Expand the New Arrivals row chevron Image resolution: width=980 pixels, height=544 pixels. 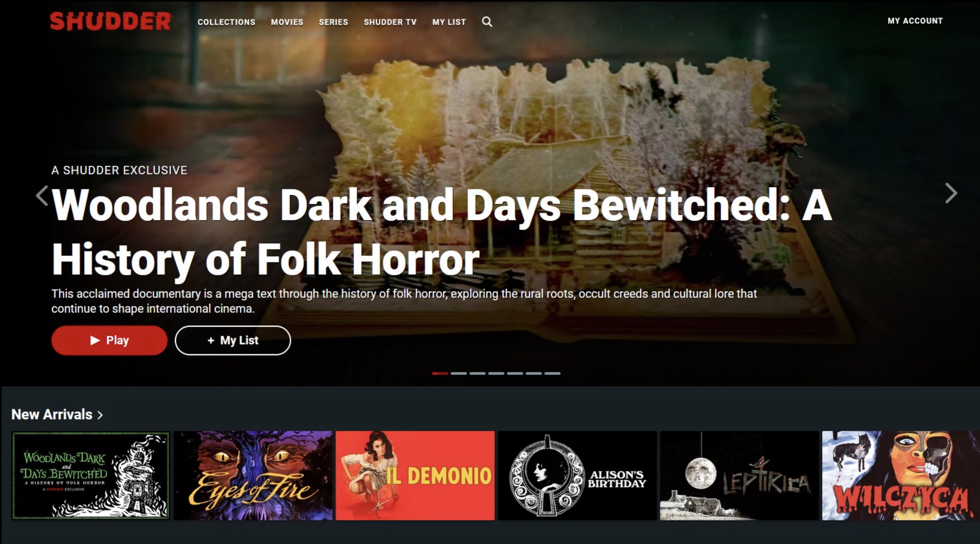100,415
